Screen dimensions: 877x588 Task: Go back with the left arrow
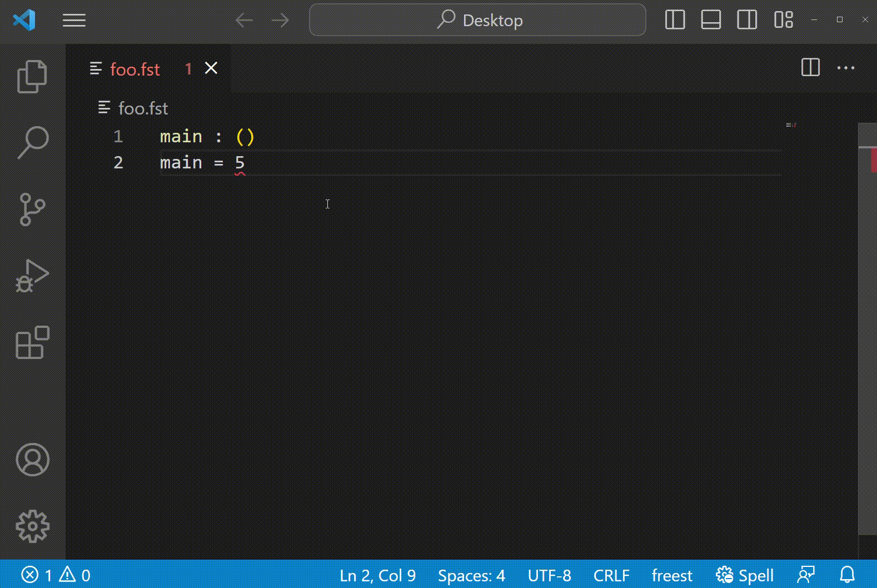click(x=244, y=21)
